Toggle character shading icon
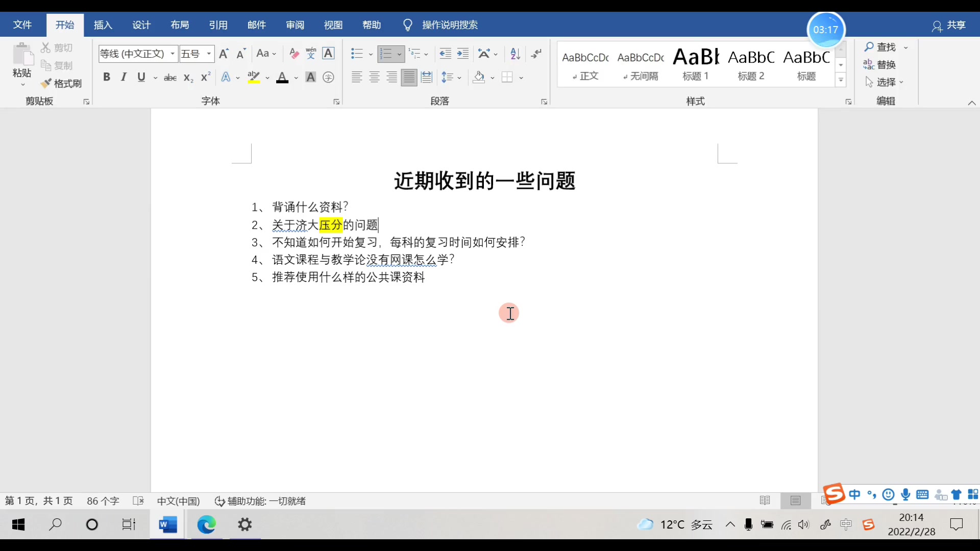The width and height of the screenshot is (980, 551). point(310,77)
